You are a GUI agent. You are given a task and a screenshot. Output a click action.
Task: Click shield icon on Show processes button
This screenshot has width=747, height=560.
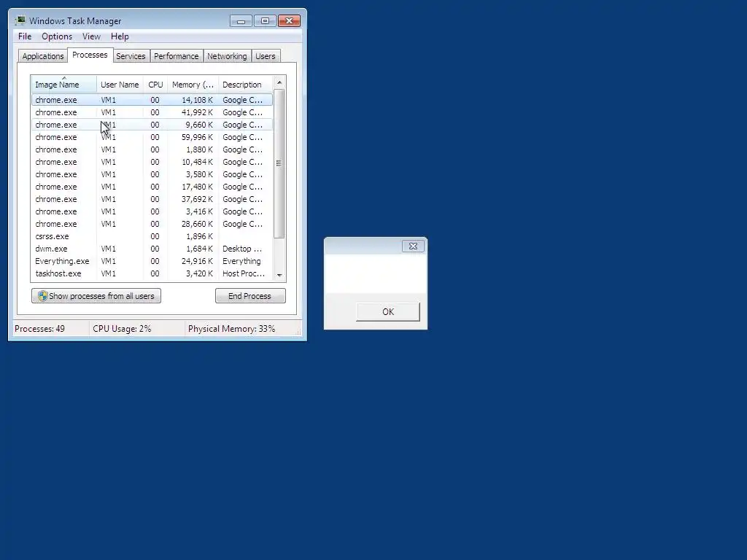pos(42,296)
